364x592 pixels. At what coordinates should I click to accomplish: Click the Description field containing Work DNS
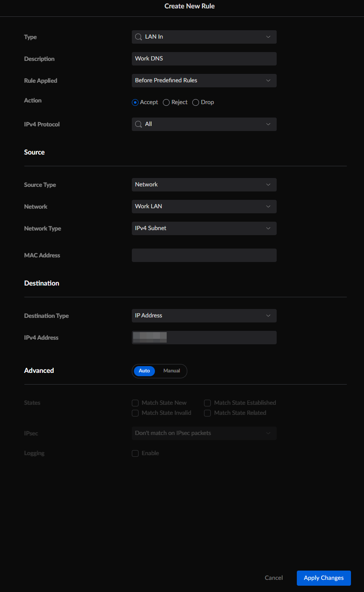click(x=204, y=59)
